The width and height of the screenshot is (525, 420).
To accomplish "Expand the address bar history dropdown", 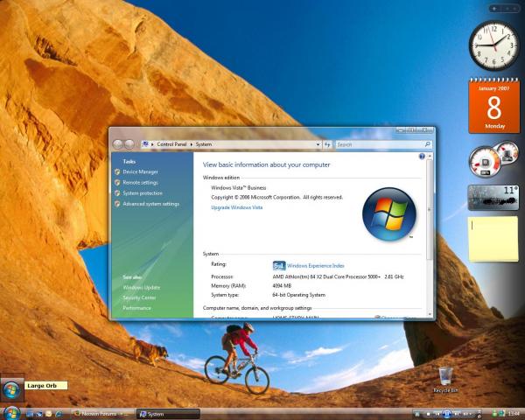I will [x=318, y=144].
